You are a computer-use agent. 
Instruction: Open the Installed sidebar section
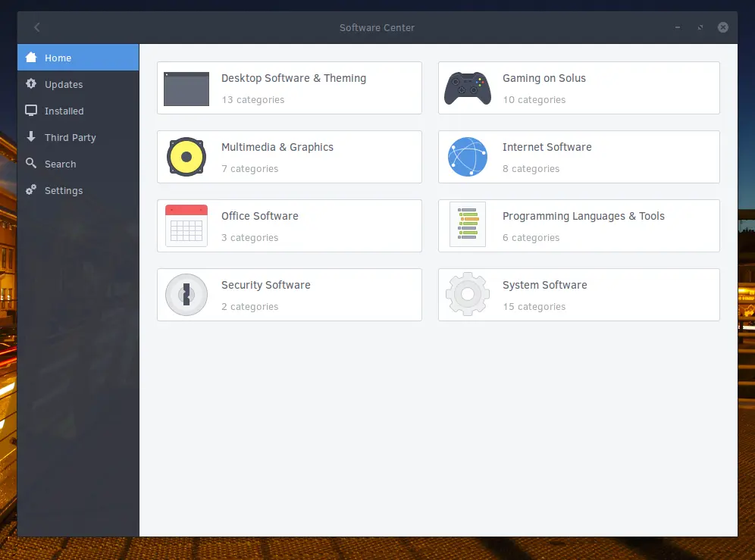click(x=78, y=111)
